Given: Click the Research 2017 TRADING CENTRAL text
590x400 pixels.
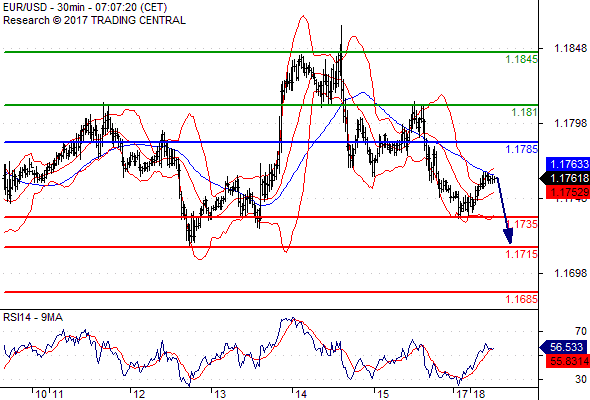Looking at the screenshot, I should pos(94,20).
